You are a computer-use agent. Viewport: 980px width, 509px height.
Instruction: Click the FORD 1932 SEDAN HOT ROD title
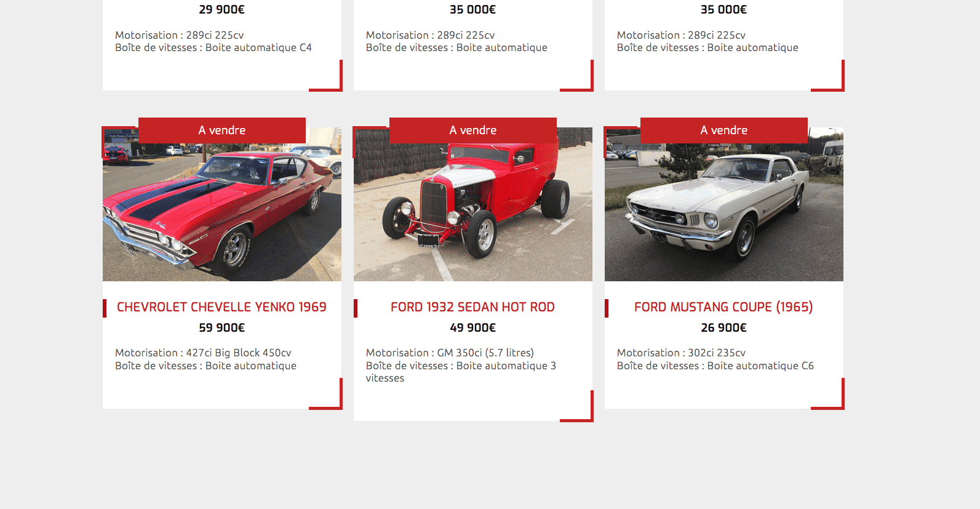point(472,307)
